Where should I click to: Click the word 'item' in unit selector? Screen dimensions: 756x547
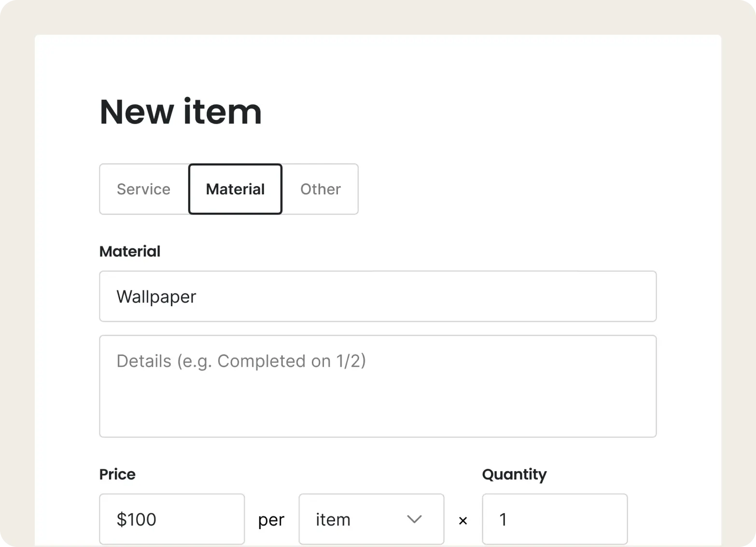333,520
